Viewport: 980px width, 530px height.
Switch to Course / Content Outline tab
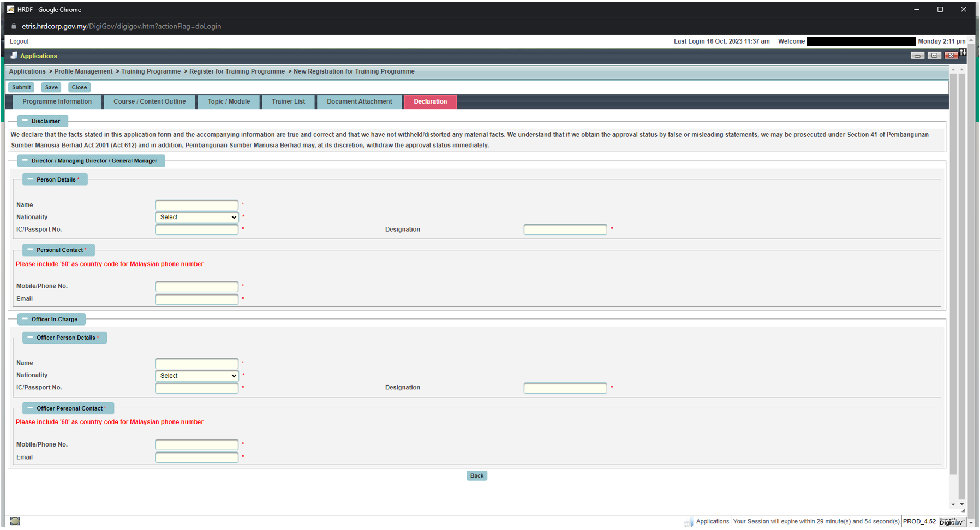coord(150,102)
